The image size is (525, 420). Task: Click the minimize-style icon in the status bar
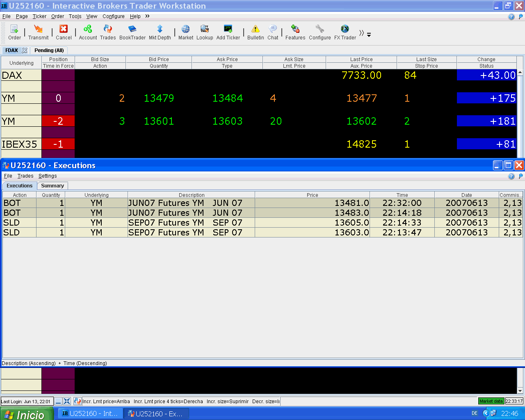pos(58,401)
